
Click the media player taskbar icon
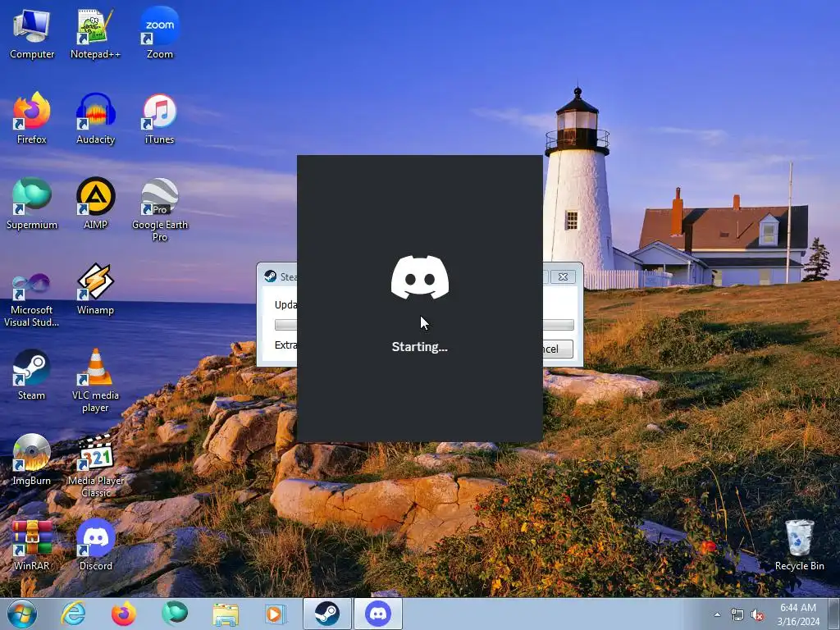276,614
